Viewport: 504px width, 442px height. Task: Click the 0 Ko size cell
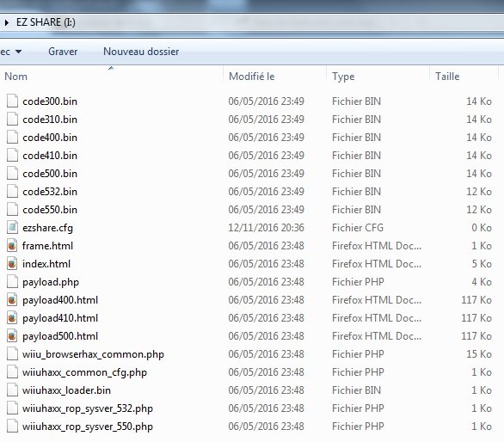click(x=482, y=228)
